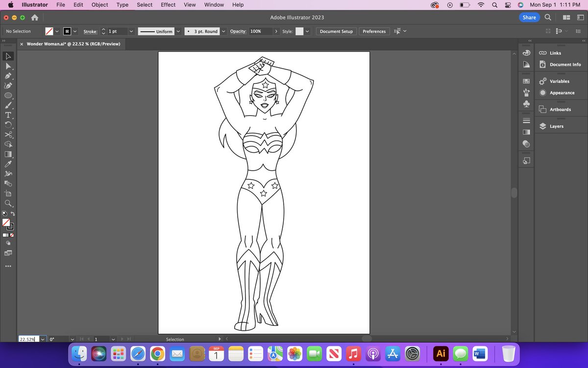Open rotate view angle dropdown
Image resolution: width=588 pixels, height=368 pixels.
click(73, 339)
